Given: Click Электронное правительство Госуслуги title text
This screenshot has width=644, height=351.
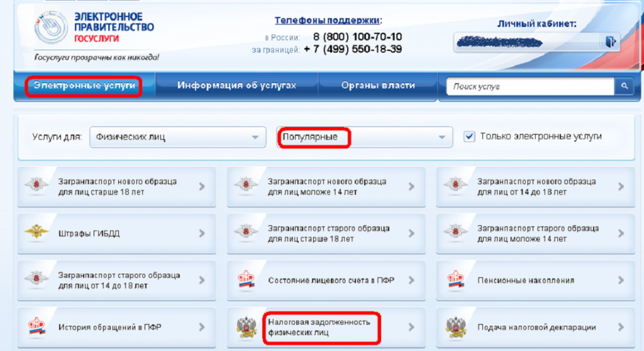Looking at the screenshot, I should click(x=114, y=28).
